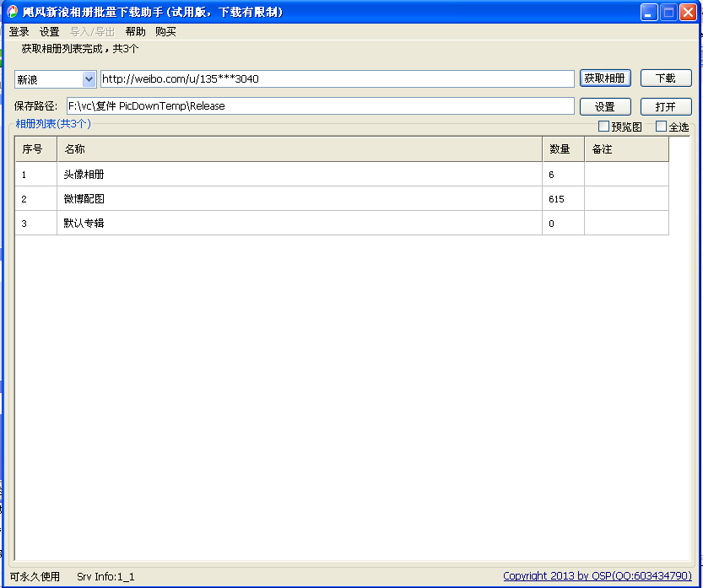Expand the 新浪 site dropdown

tap(89, 79)
